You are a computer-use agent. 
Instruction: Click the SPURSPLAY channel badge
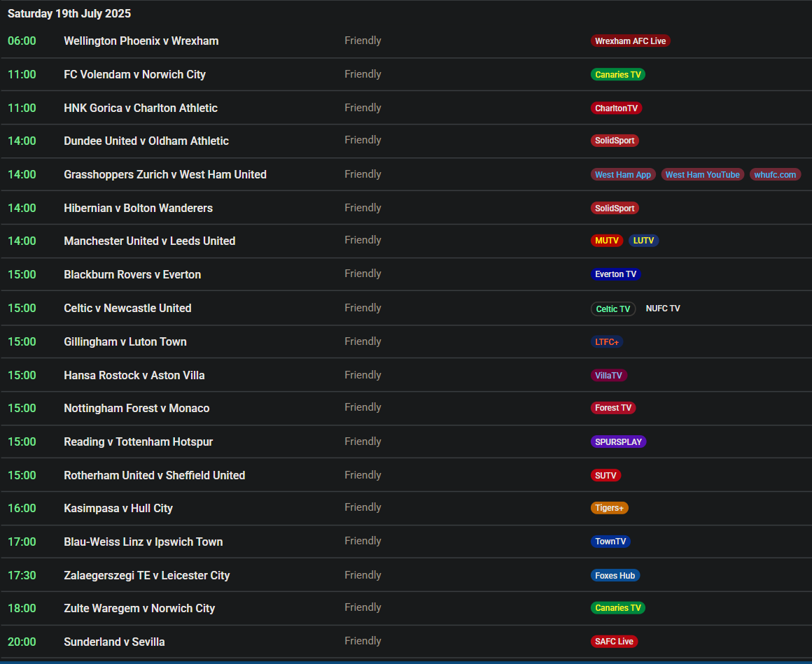618,442
